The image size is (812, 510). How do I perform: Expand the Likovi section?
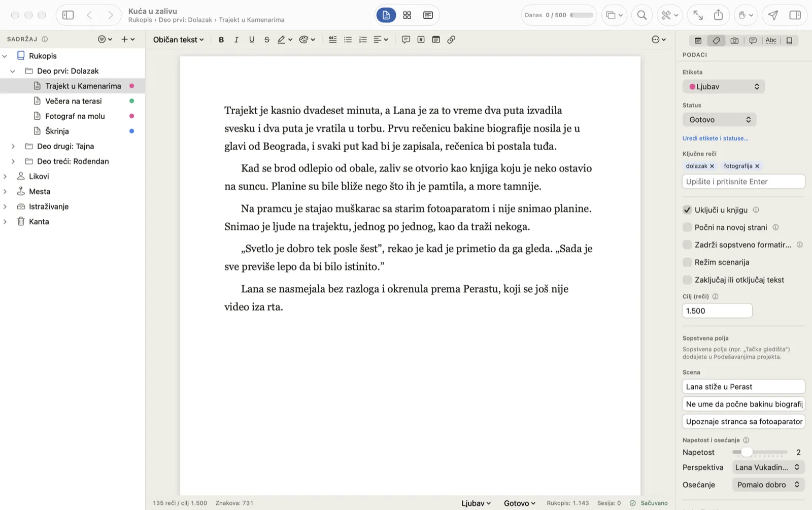coord(5,177)
